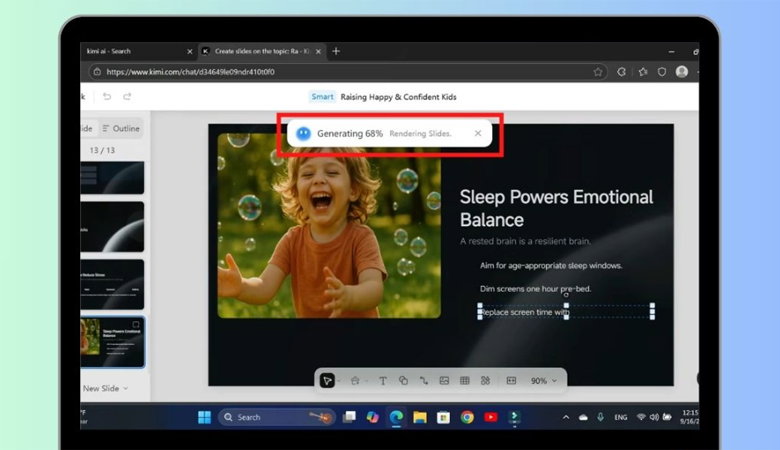Insert an image with picture tool

pos(444,381)
